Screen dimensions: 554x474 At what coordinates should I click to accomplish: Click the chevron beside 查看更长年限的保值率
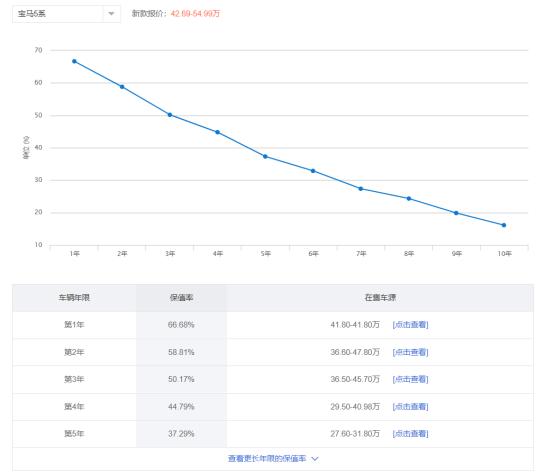(x=315, y=459)
